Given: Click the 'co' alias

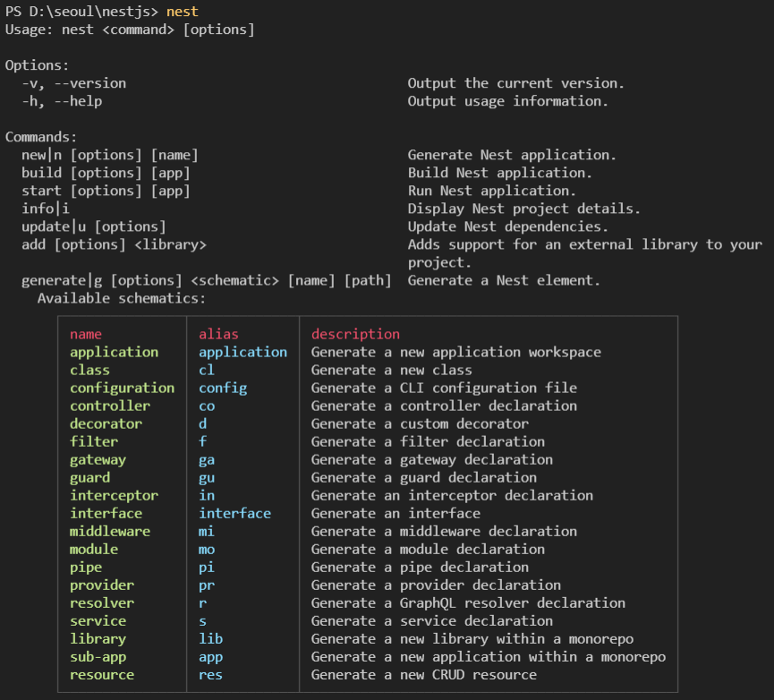Looking at the screenshot, I should point(207,406).
